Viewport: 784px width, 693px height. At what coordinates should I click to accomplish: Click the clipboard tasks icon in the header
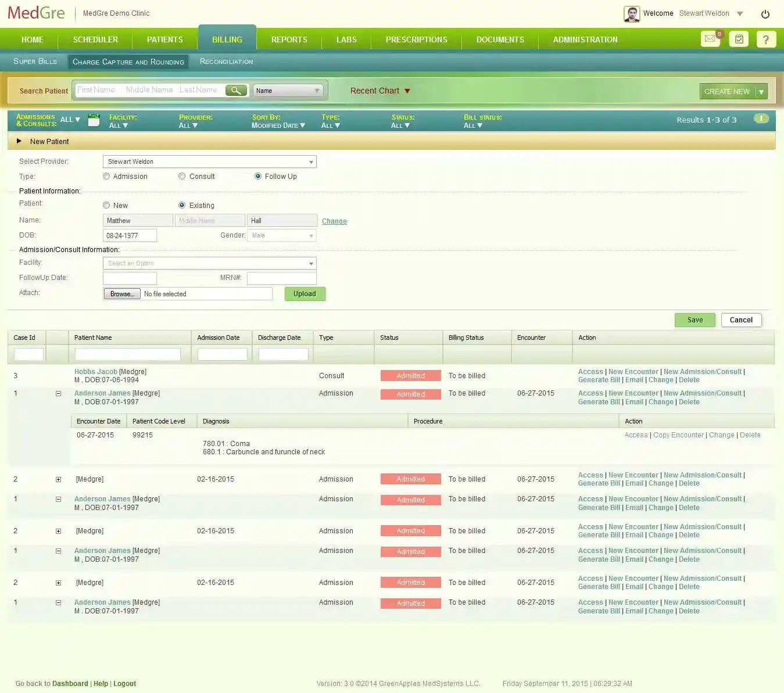pyautogui.click(x=739, y=39)
